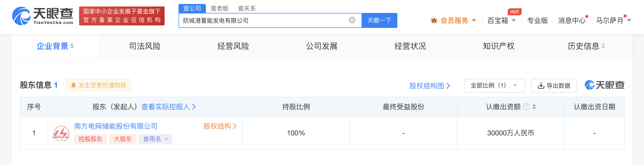Click the HOT badge above 百宝箱
The image size is (644, 165).
(x=514, y=12)
